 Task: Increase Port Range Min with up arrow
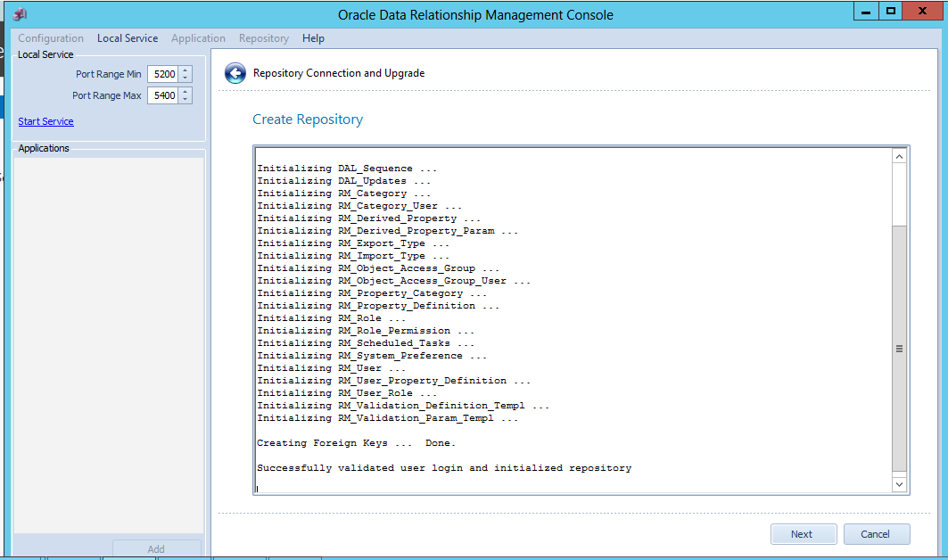185,70
